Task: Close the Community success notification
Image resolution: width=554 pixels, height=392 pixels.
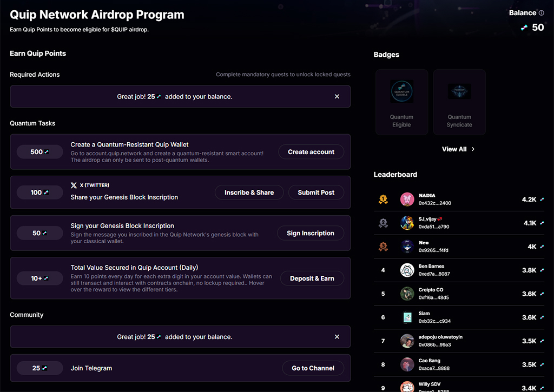Action: [337, 337]
